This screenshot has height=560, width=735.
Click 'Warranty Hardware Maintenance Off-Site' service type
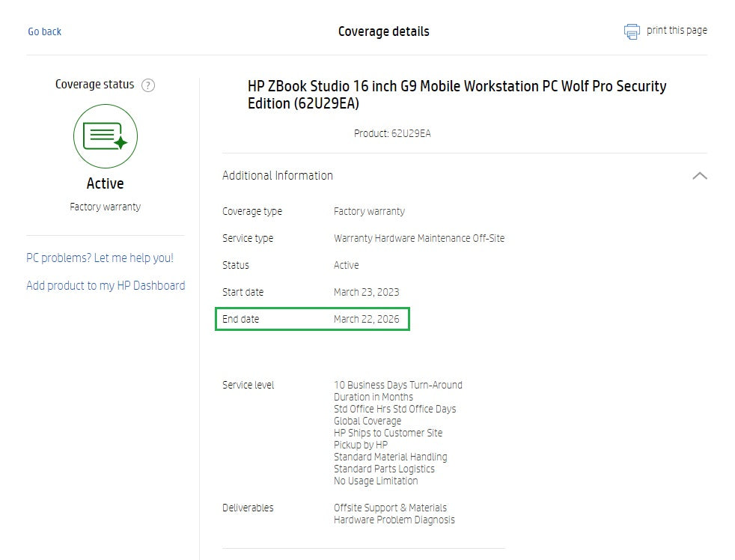point(419,238)
